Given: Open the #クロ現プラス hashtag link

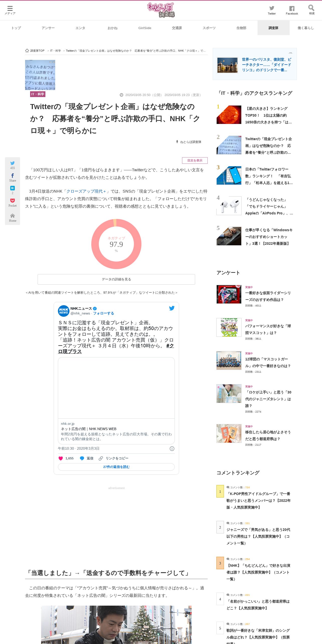Looking at the screenshot, I should pos(170,346).
